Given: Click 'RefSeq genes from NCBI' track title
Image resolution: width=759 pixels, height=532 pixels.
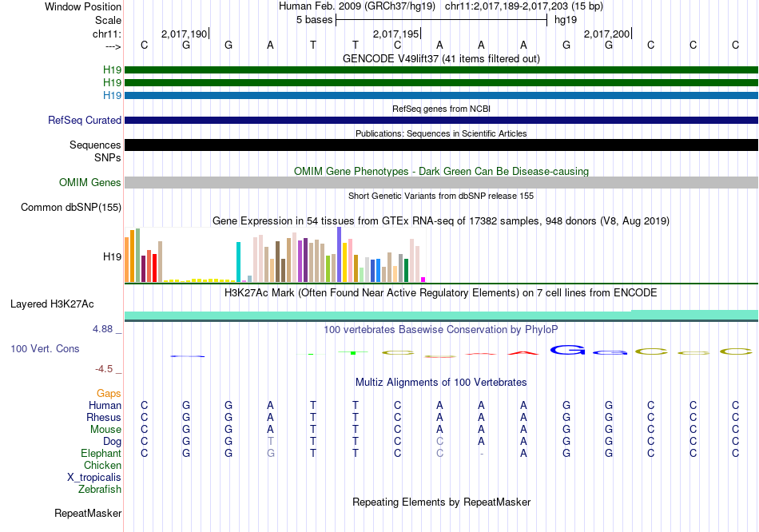Looking at the screenshot, I should click(x=441, y=109).
